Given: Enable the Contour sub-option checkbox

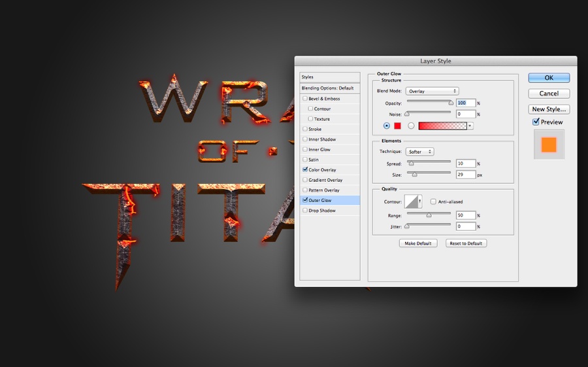Looking at the screenshot, I should (x=310, y=109).
